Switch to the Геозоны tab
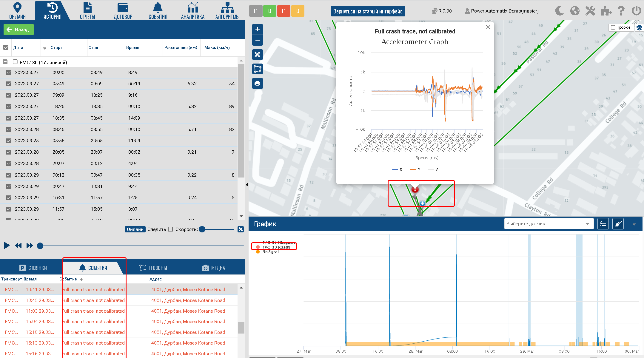644x358 pixels. point(153,268)
